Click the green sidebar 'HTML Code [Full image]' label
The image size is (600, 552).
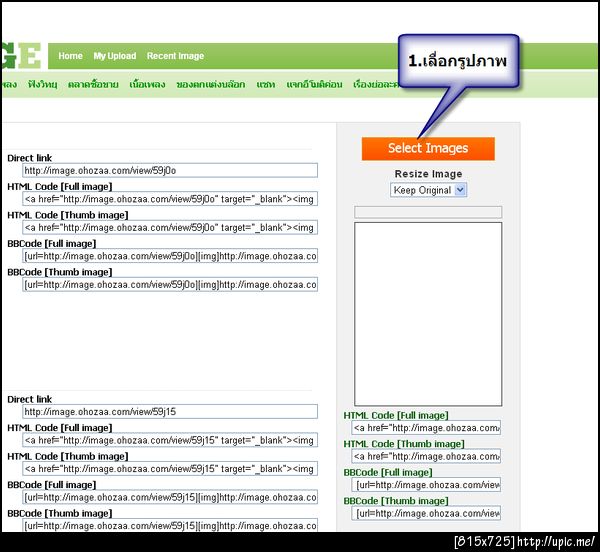396,415
